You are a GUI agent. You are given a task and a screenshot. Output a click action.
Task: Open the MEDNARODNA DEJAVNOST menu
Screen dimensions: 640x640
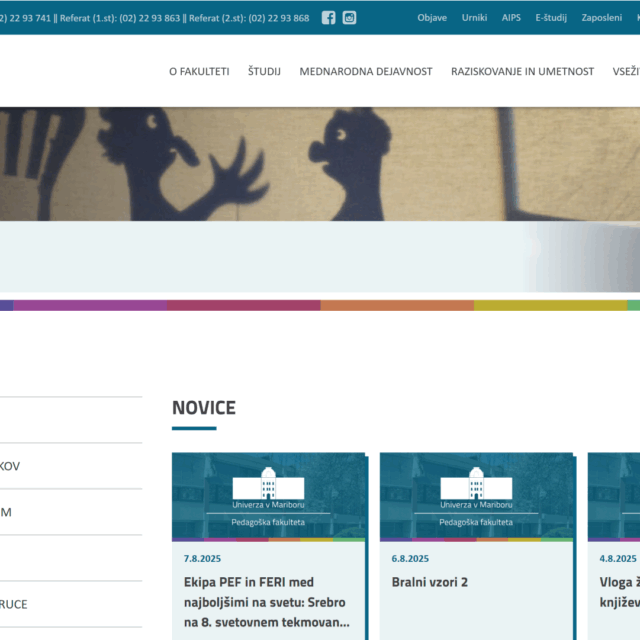[366, 71]
